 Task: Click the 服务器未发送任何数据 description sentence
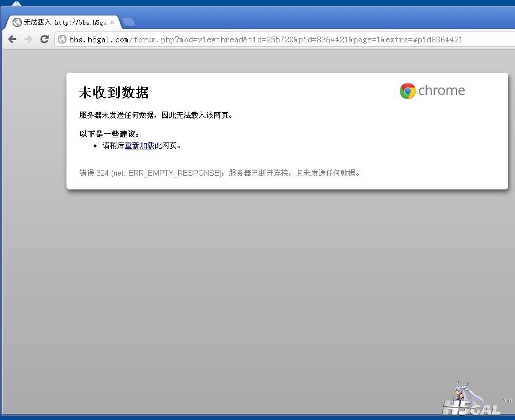(156, 115)
